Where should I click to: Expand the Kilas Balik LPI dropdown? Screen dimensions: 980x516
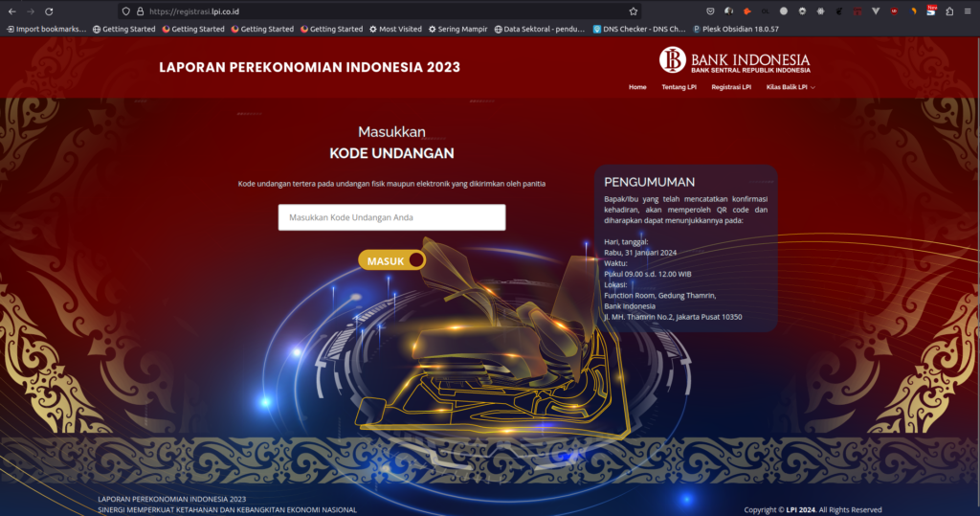click(x=791, y=87)
